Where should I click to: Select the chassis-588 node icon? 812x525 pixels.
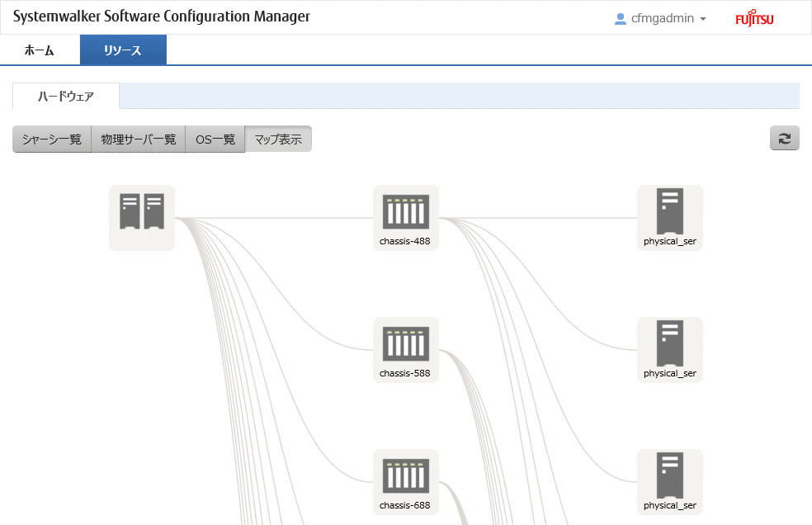tap(406, 343)
